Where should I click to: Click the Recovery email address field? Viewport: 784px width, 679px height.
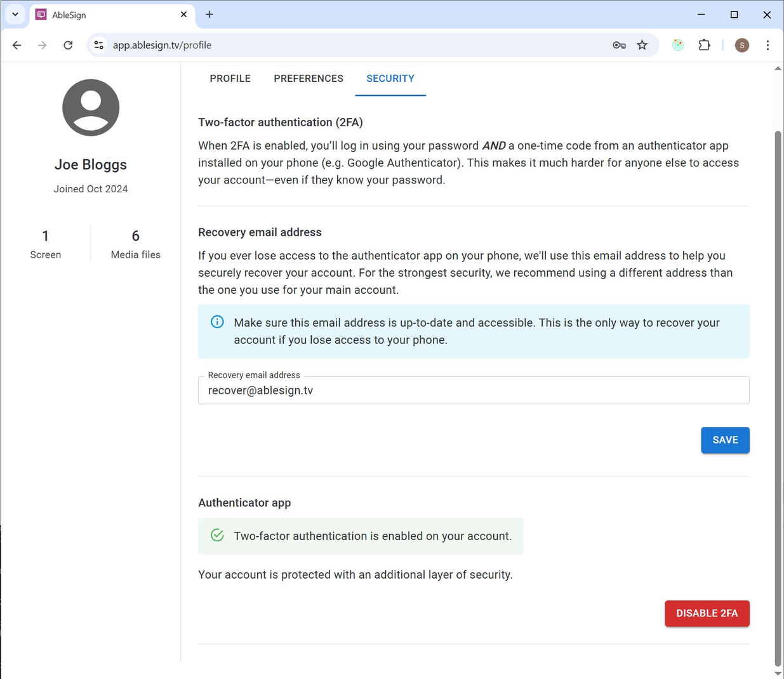(x=473, y=390)
